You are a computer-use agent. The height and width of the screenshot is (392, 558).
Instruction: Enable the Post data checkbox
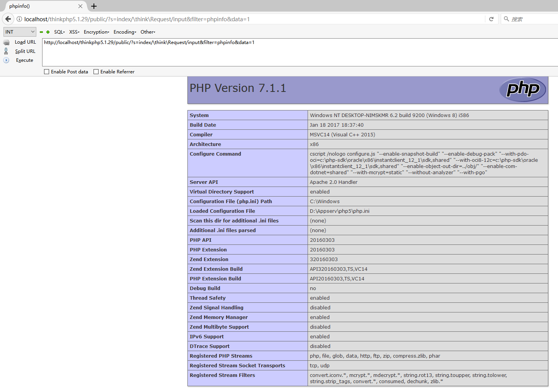(x=47, y=72)
